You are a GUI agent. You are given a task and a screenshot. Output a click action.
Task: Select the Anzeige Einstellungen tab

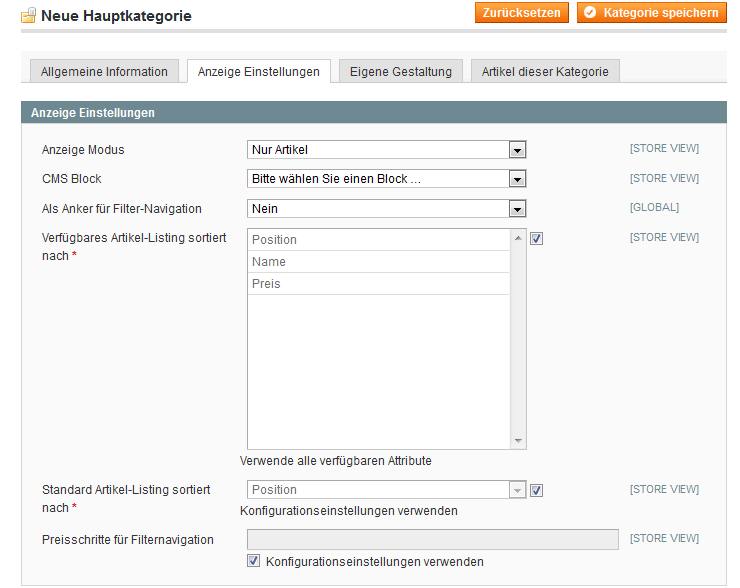click(x=259, y=71)
